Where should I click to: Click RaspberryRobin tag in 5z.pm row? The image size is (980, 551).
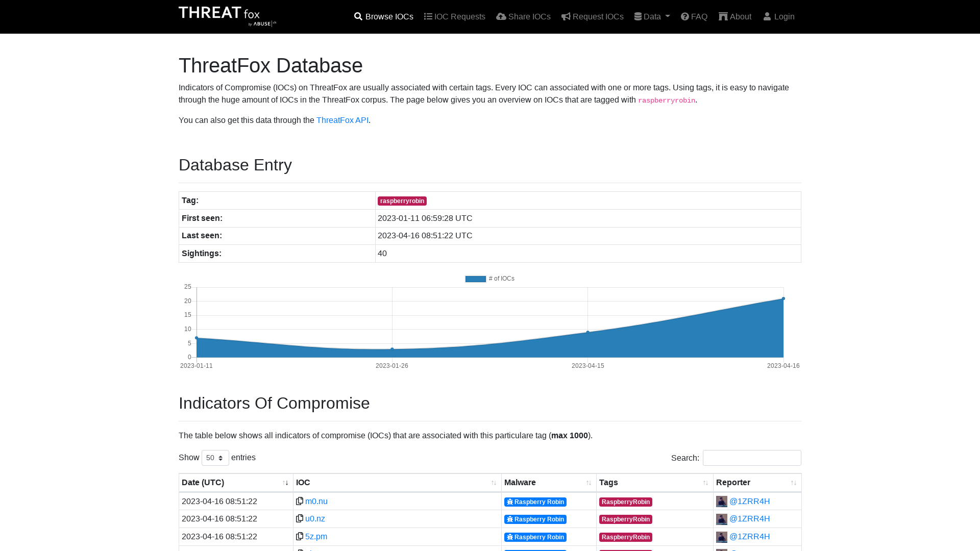click(x=626, y=537)
